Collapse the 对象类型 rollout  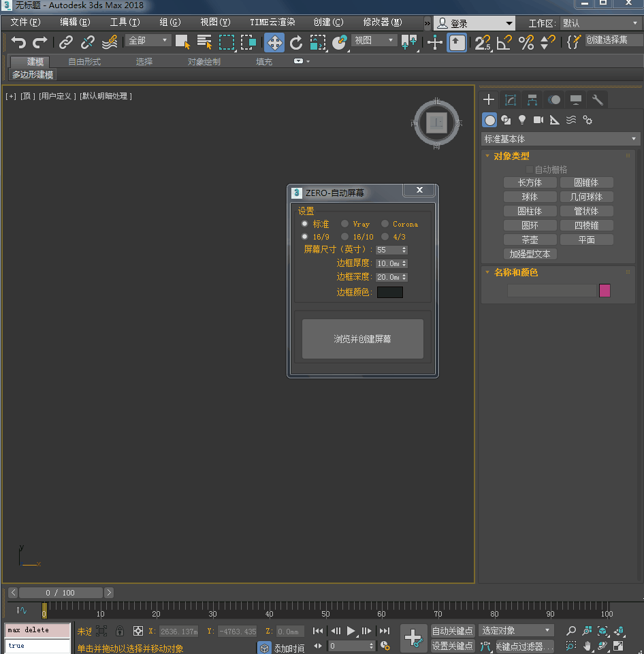point(511,156)
